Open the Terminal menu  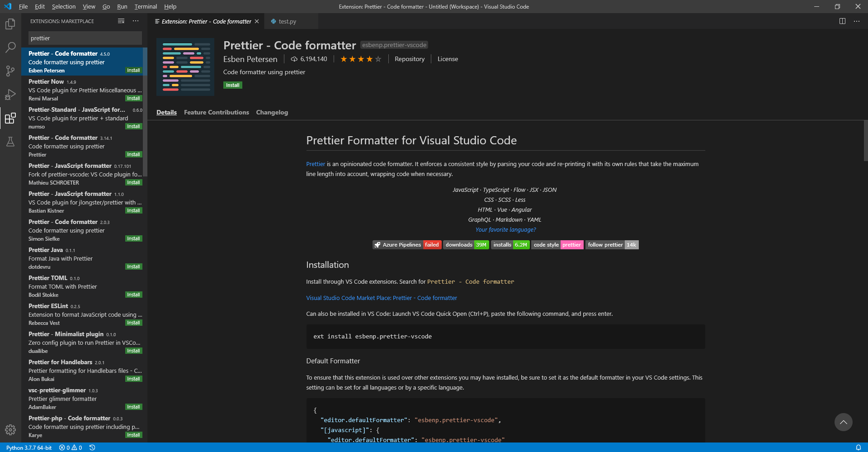146,6
